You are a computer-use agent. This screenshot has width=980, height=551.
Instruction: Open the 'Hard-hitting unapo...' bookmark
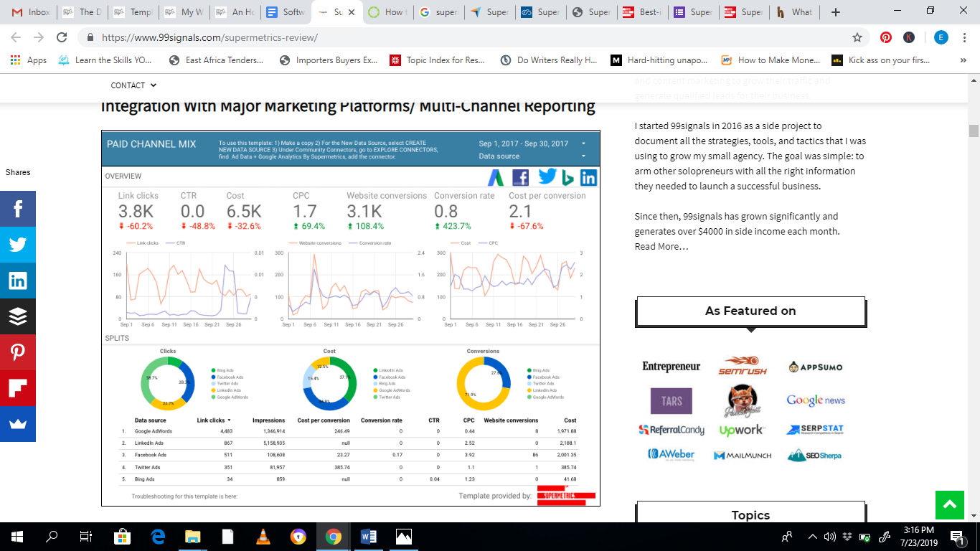659,60
